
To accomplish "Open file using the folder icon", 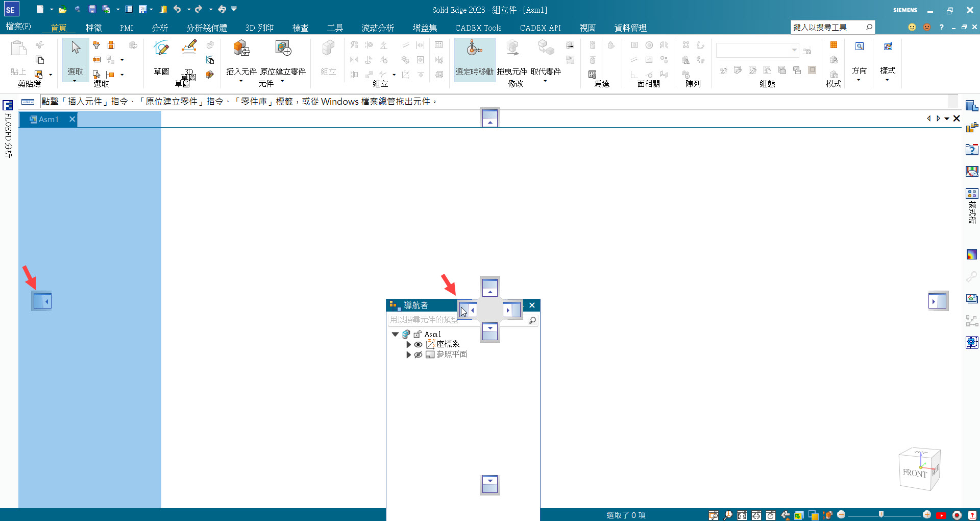I will (62, 9).
